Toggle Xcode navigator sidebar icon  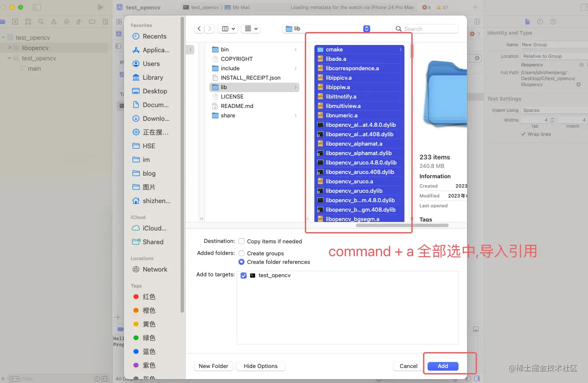point(37,7)
